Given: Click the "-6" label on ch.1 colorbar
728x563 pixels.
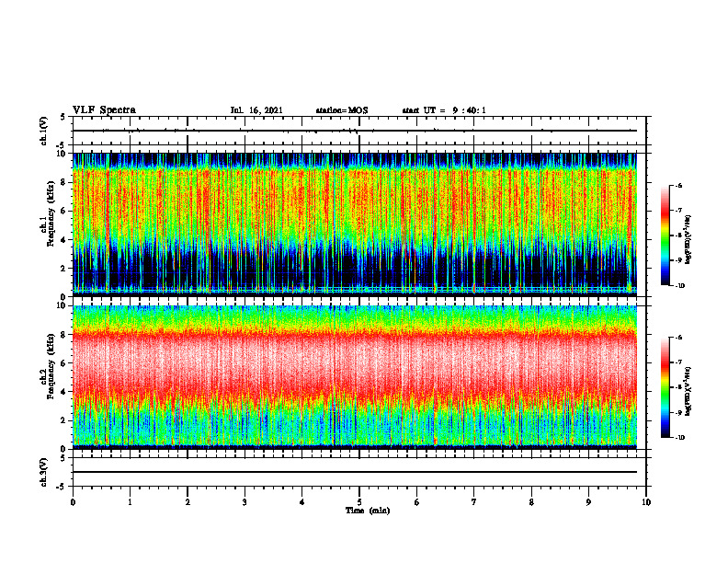Looking at the screenshot, I should tap(678, 186).
